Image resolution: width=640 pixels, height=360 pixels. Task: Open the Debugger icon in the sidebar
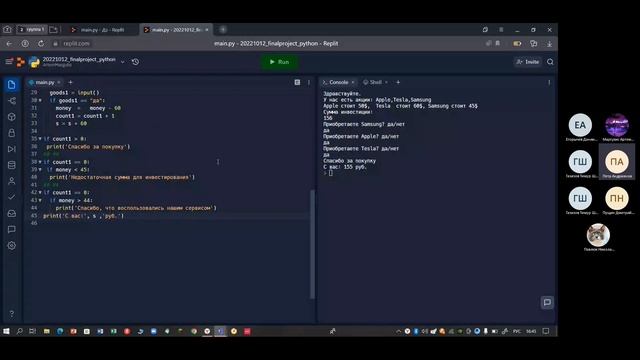[11, 149]
